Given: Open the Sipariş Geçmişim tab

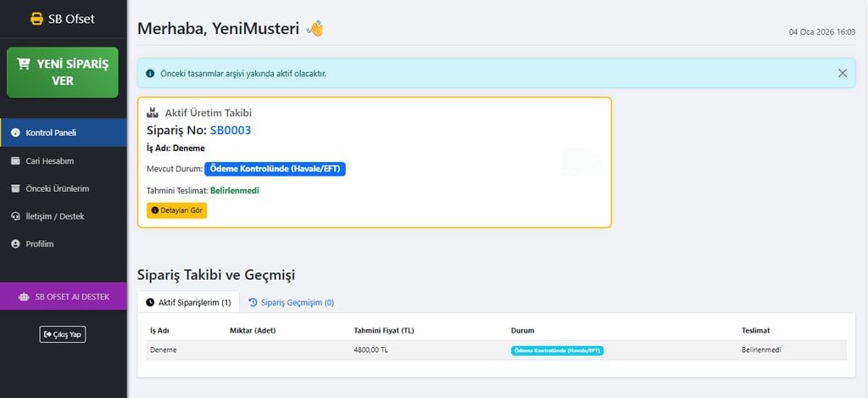Looking at the screenshot, I should [x=291, y=302].
